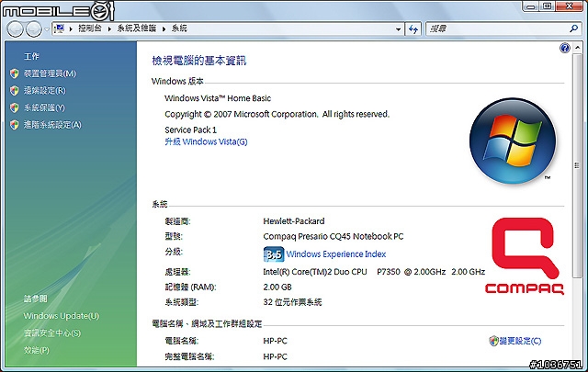
Task: Click shield icon beside 裝置管理員(M)
Action: coord(15,73)
